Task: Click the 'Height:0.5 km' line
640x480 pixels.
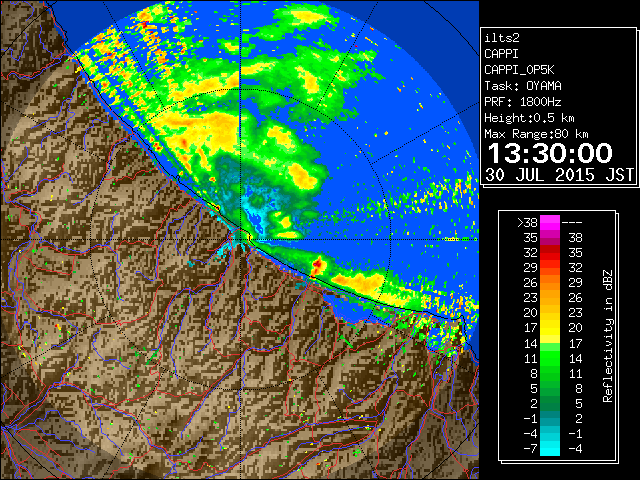Action: tap(529, 118)
